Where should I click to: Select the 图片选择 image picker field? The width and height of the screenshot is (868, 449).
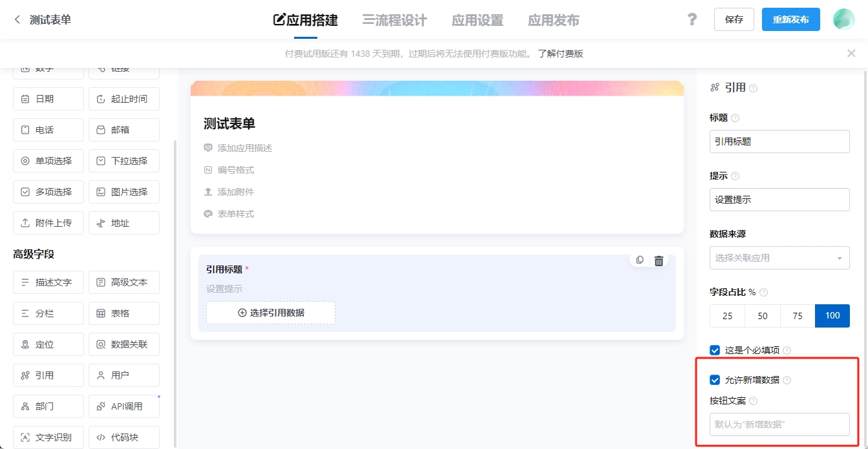click(123, 191)
